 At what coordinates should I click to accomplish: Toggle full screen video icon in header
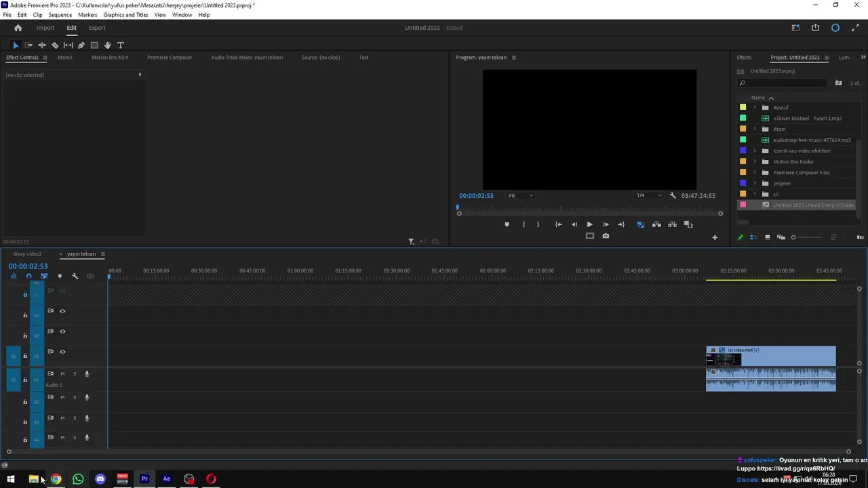[x=855, y=28]
